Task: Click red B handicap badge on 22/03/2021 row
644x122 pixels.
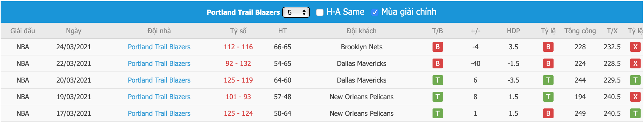Action: [x=548, y=63]
